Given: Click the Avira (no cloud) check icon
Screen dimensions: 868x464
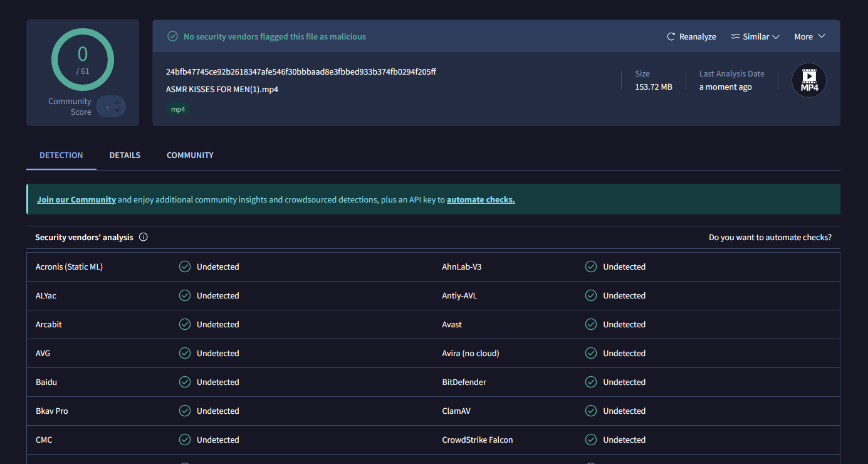Looking at the screenshot, I should point(591,353).
